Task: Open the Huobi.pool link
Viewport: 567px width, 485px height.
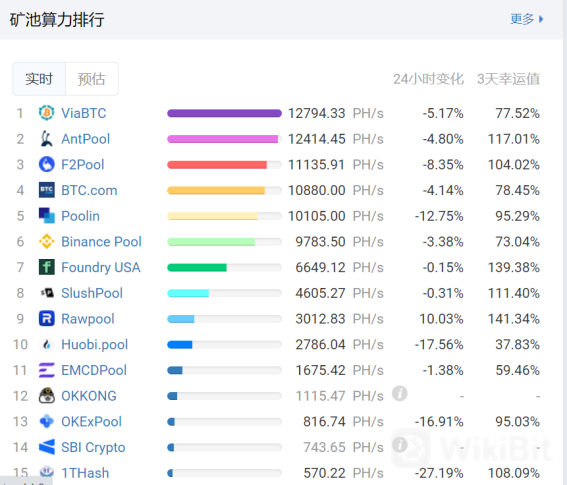Action: tap(94, 344)
